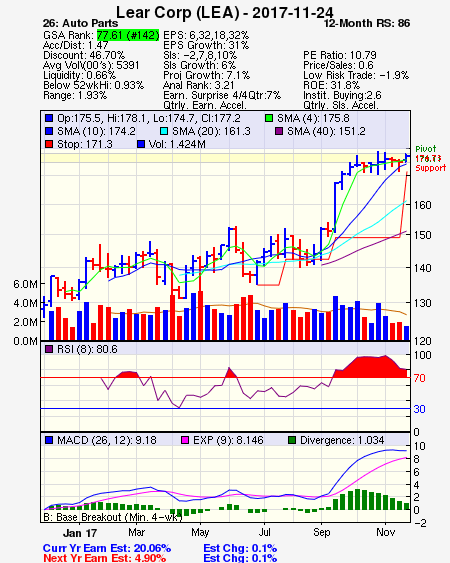This screenshot has height=563, width=450.
Task: Click the 'ROE: 31.8%' line
Action: coord(331,85)
